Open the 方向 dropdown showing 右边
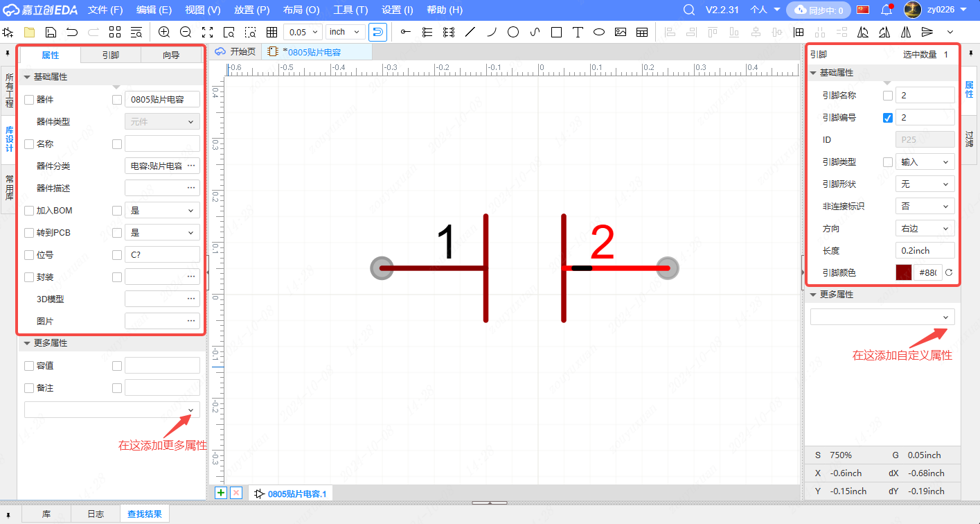The image size is (980, 524). (925, 229)
